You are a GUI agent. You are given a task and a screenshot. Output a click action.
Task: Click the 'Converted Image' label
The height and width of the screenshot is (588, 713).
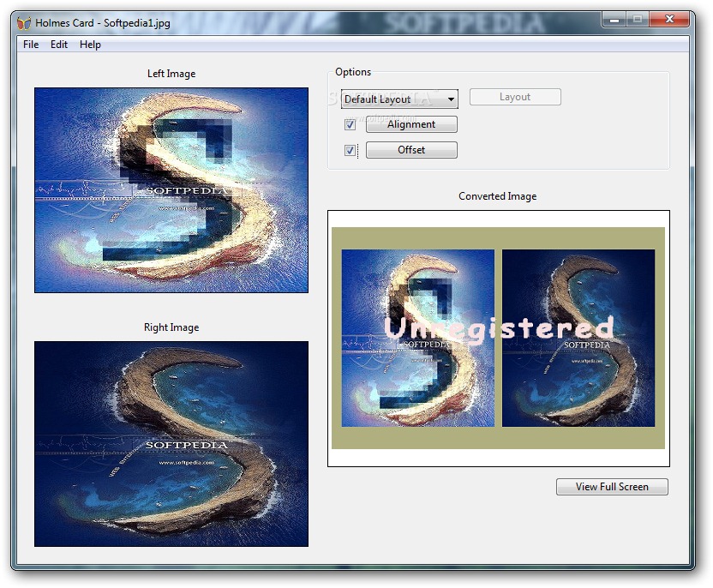[x=497, y=196]
